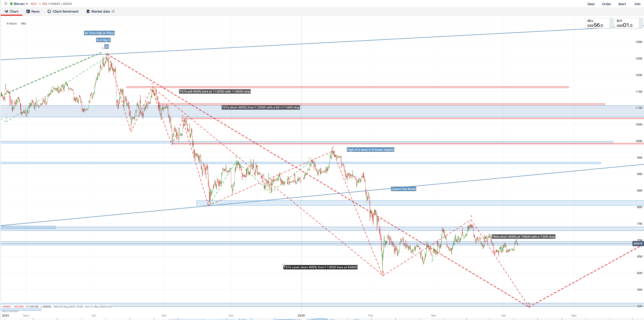The image size is (644, 320).
Task: Open the 4 Hours timeframe selector
Action: pos(12,23)
